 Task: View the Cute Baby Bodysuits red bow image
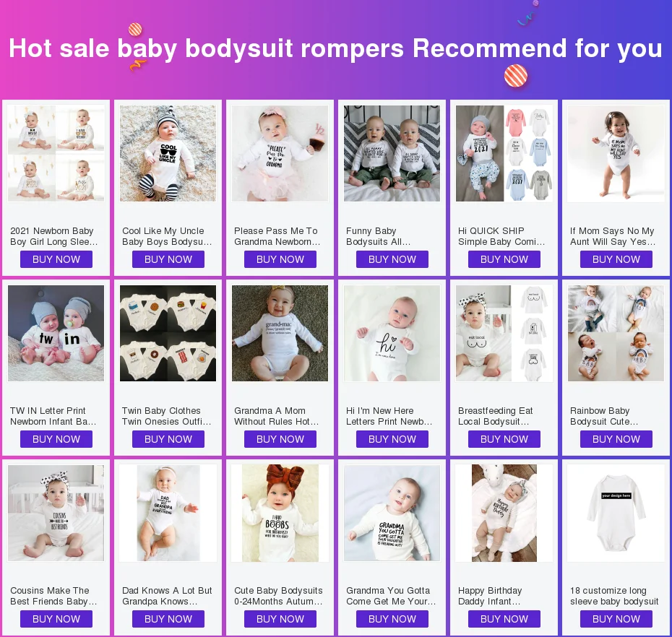[x=280, y=513]
